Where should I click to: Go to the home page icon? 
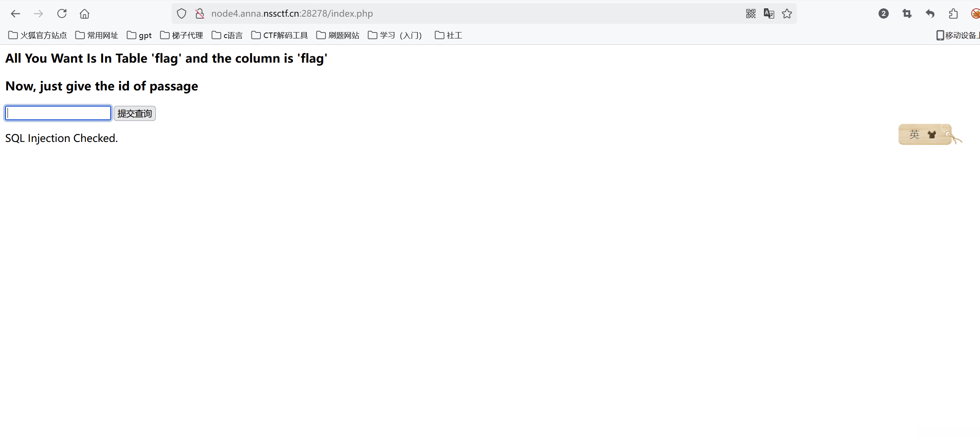click(x=84, y=14)
